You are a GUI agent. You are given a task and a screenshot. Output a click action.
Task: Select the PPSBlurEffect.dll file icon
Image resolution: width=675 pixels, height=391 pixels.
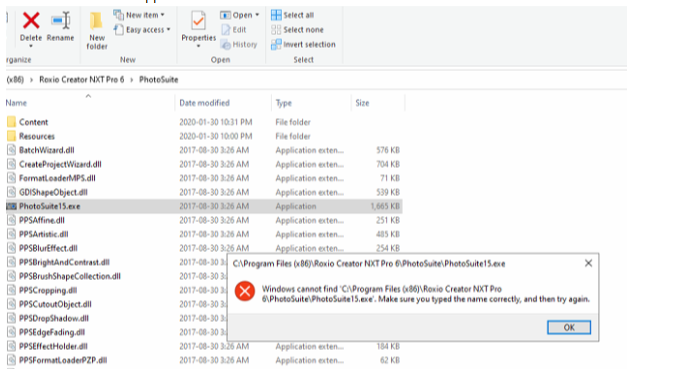[x=11, y=248]
